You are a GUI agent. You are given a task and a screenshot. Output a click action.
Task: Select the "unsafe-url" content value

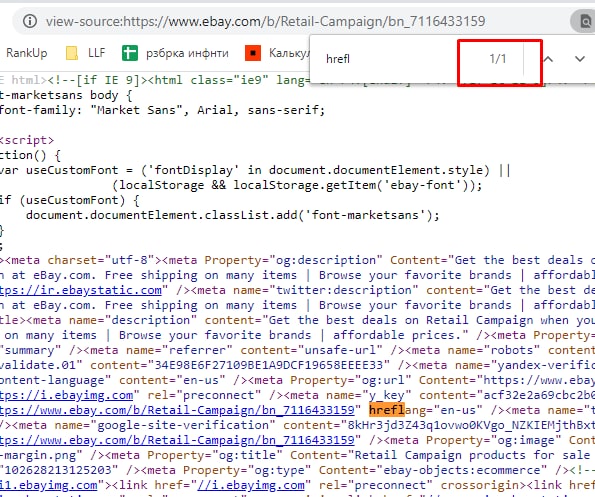[340, 350]
